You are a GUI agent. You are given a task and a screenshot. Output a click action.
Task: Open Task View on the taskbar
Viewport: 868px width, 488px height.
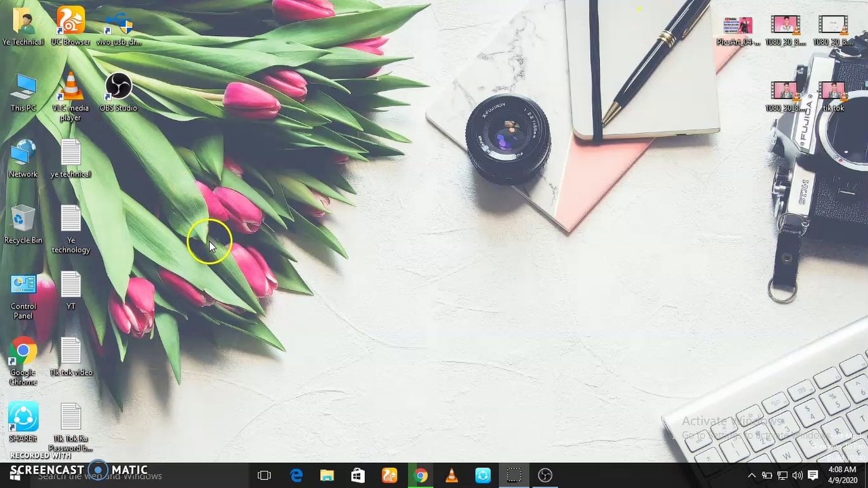click(x=264, y=476)
